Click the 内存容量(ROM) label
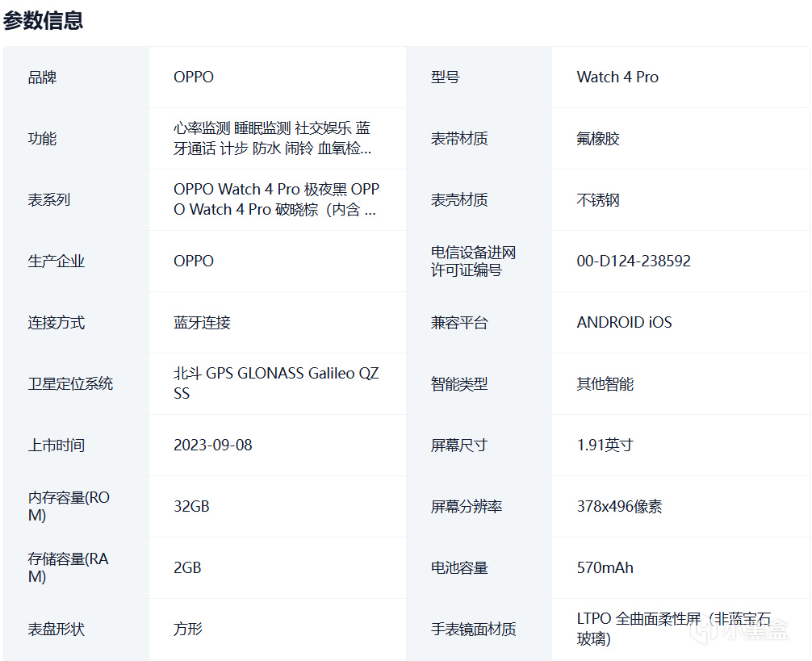The width and height of the screenshot is (812, 661). pos(69,506)
